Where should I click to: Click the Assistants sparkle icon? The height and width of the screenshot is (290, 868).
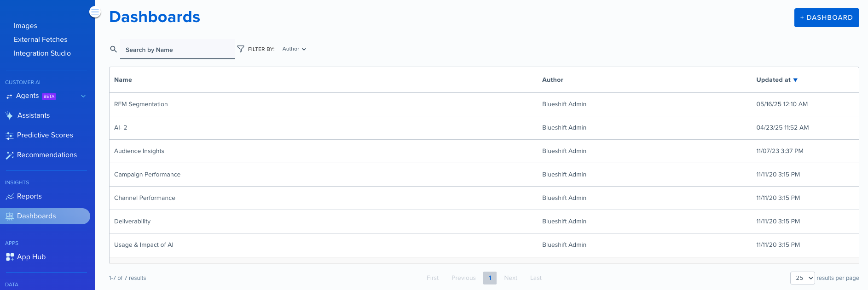point(9,115)
